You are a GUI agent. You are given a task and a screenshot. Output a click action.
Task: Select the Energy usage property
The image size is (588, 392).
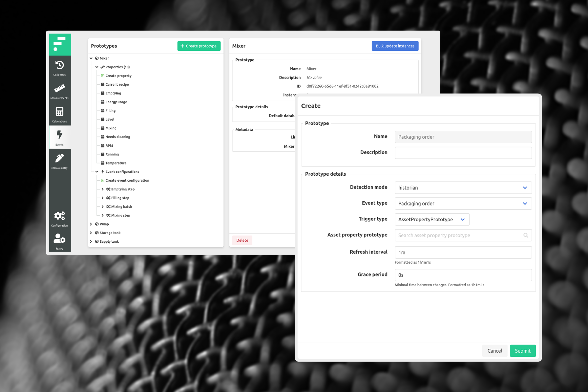(x=116, y=102)
